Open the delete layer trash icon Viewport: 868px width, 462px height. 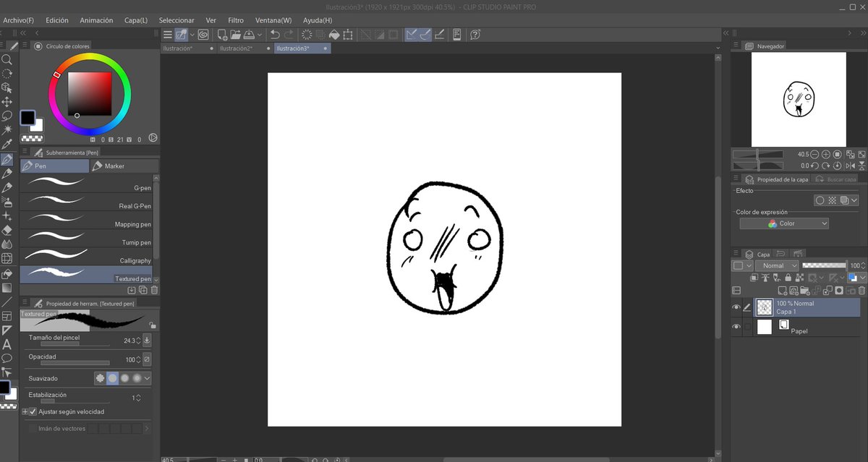point(861,291)
